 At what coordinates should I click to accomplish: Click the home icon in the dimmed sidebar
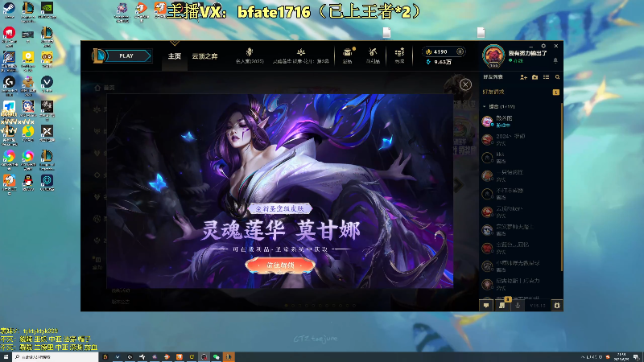97,88
